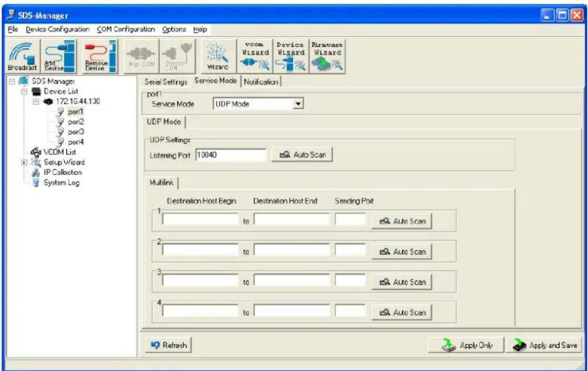The width and height of the screenshot is (588, 371).
Task: Click Sending Port field in row 1
Action: (350, 219)
